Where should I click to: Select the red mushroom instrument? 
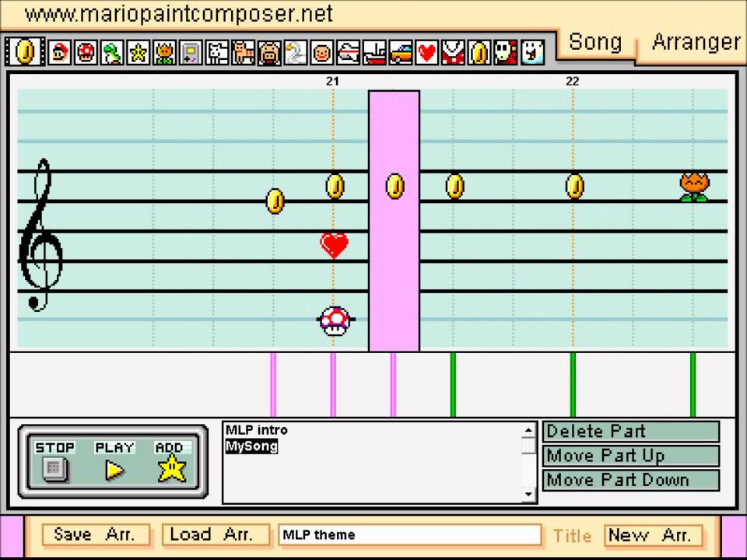point(86,53)
